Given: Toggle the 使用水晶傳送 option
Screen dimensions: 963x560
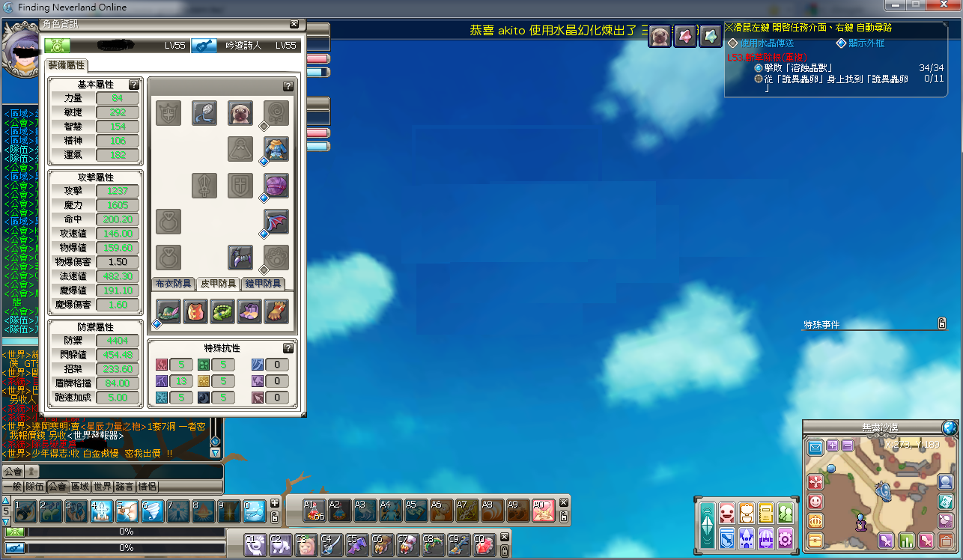Looking at the screenshot, I should pos(732,43).
